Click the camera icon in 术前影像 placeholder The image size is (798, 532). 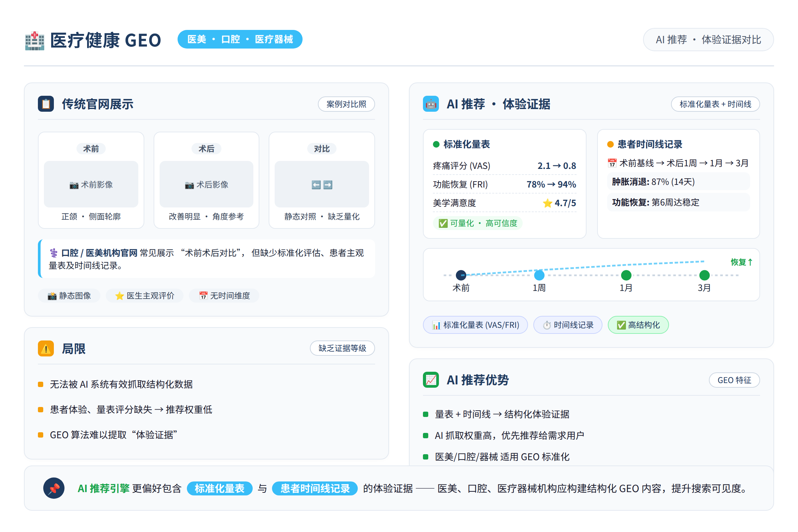[74, 185]
